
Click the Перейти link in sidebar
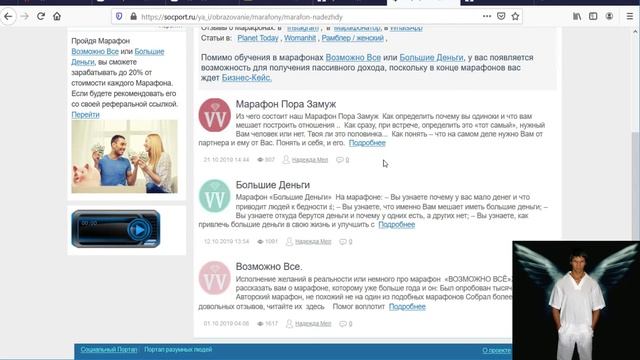(85, 115)
